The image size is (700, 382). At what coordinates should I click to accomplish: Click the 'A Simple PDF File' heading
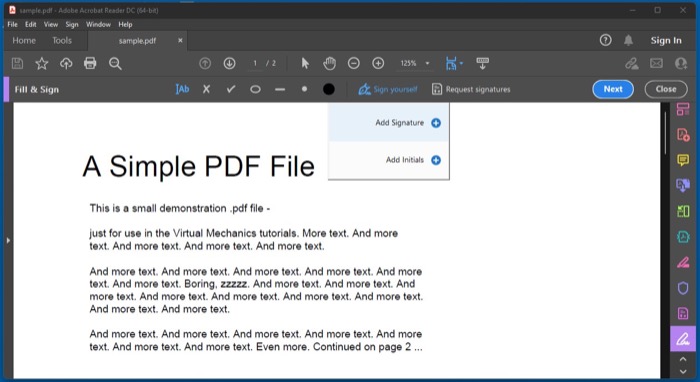(x=199, y=166)
